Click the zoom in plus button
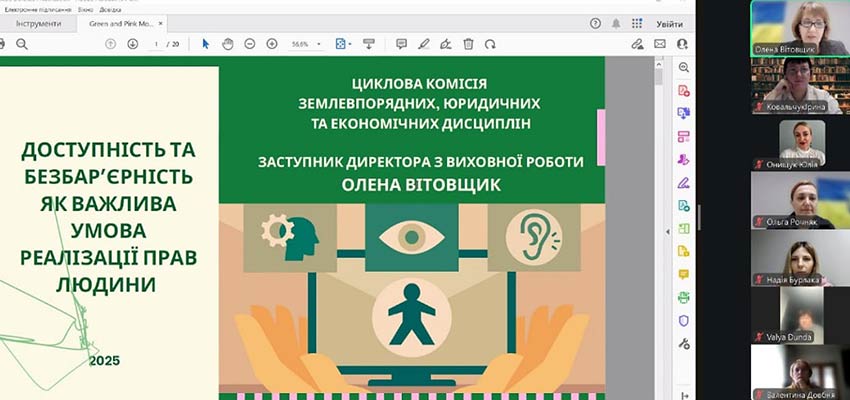The width and height of the screenshot is (850, 400). click(x=271, y=44)
